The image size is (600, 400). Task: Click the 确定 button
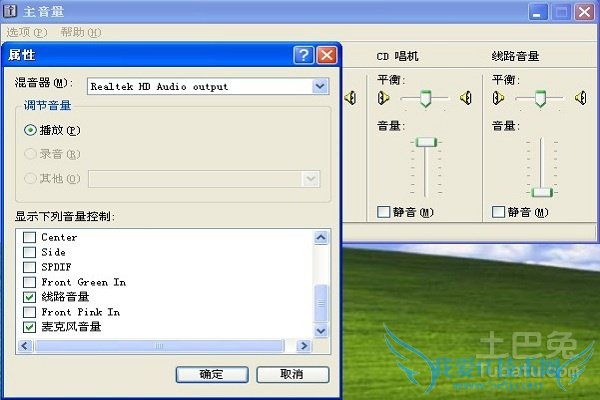click(x=212, y=374)
